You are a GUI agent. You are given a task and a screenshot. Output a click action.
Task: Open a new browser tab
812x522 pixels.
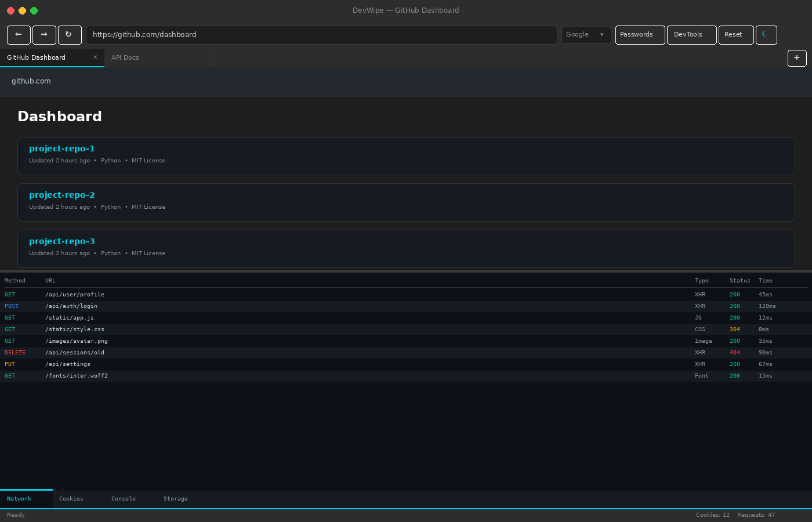pyautogui.click(x=797, y=57)
